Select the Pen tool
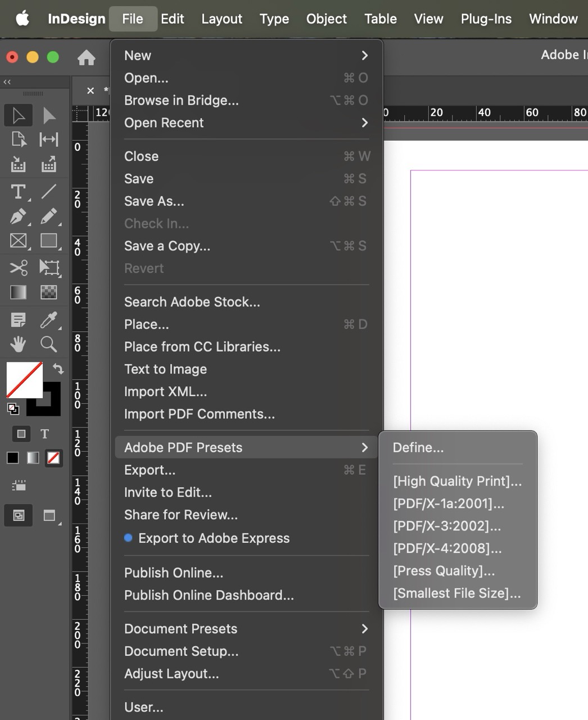Screen dimensions: 588x720 point(18,217)
